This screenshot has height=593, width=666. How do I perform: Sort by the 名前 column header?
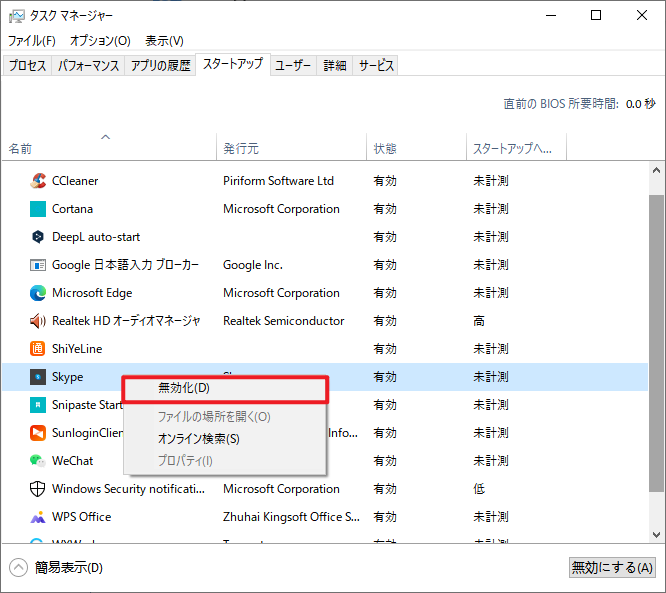tap(109, 147)
